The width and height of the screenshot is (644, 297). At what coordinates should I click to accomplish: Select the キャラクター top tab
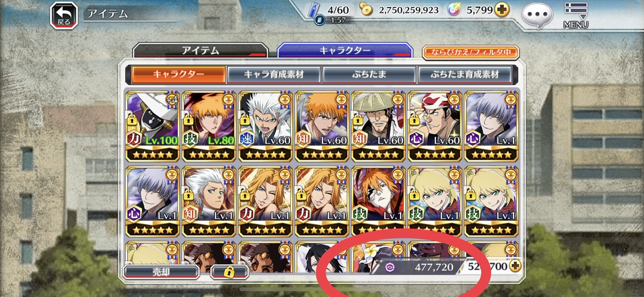345,50
